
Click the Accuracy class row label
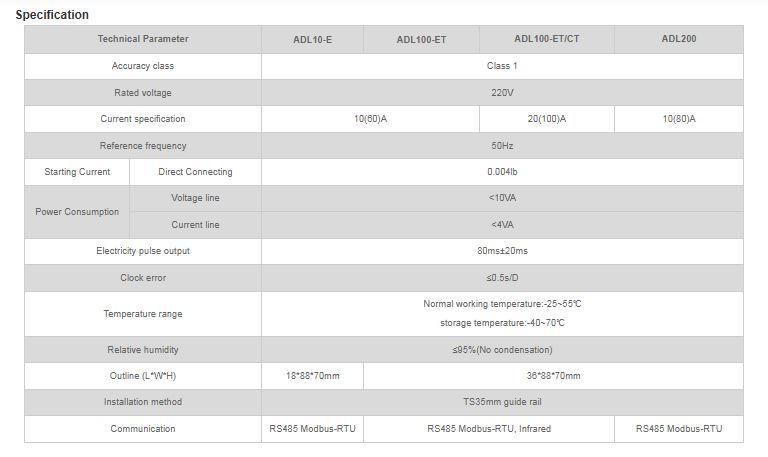(x=143, y=66)
